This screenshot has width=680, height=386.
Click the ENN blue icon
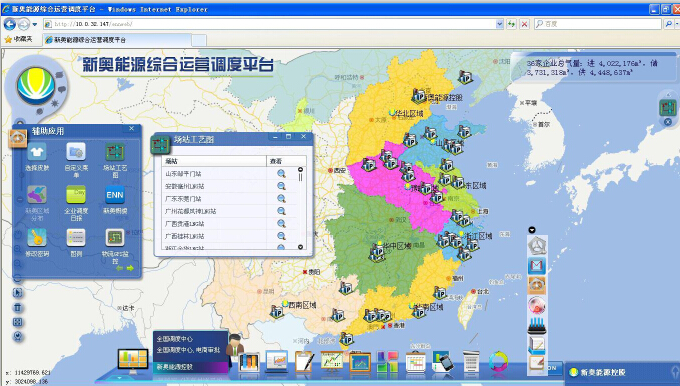tap(115, 195)
